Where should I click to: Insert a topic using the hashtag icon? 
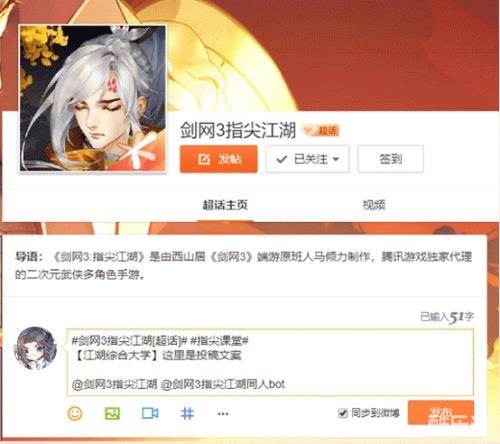coord(187,414)
